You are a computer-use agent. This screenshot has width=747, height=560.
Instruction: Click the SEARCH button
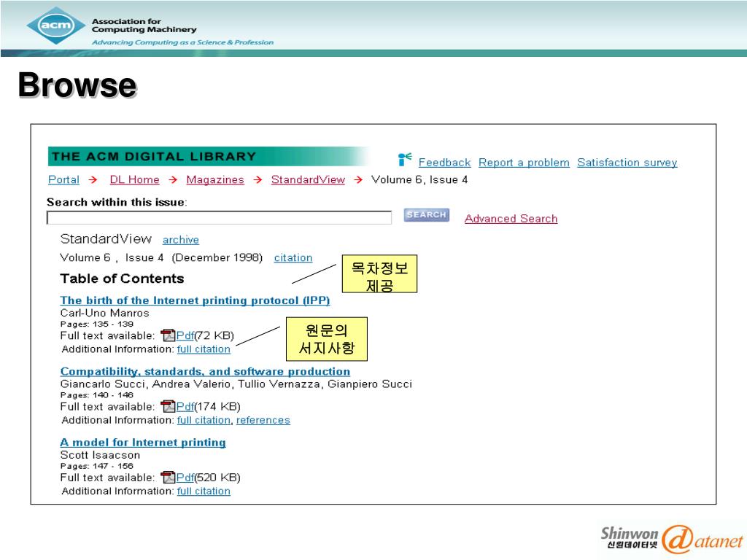(426, 215)
